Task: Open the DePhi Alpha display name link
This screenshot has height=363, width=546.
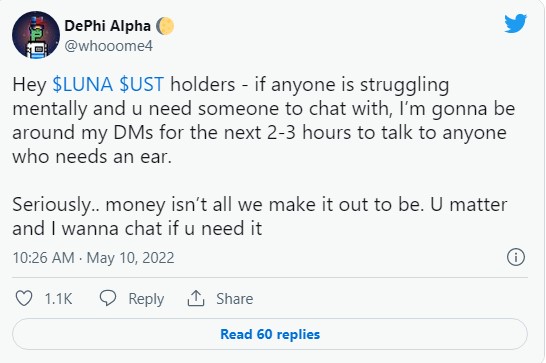Action: pyautogui.click(x=108, y=26)
